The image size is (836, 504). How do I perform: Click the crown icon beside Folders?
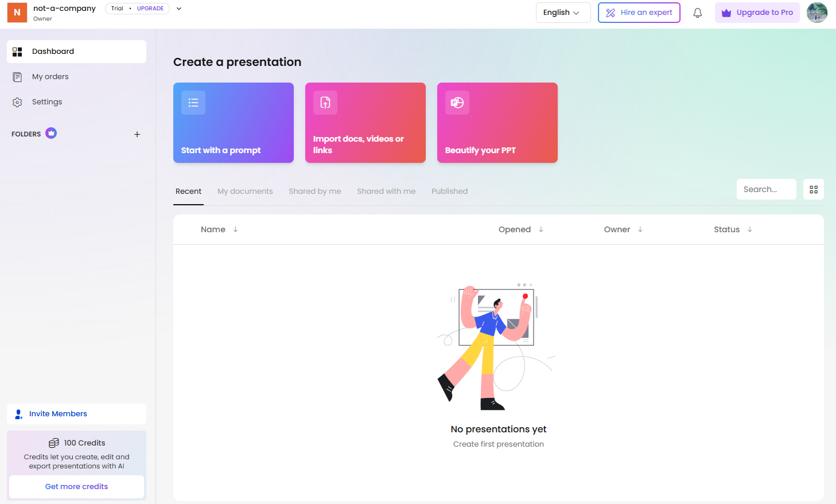(x=51, y=133)
